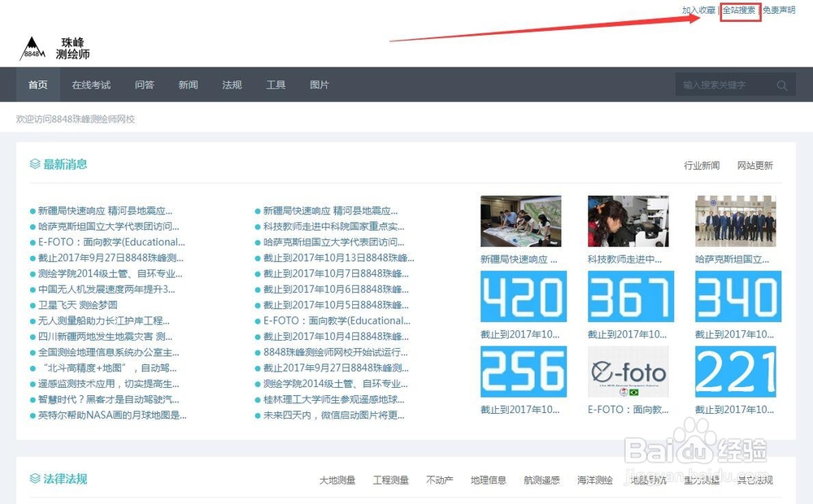Click the 420 countdown thumbnail image
The image size is (813, 504).
[523, 296]
